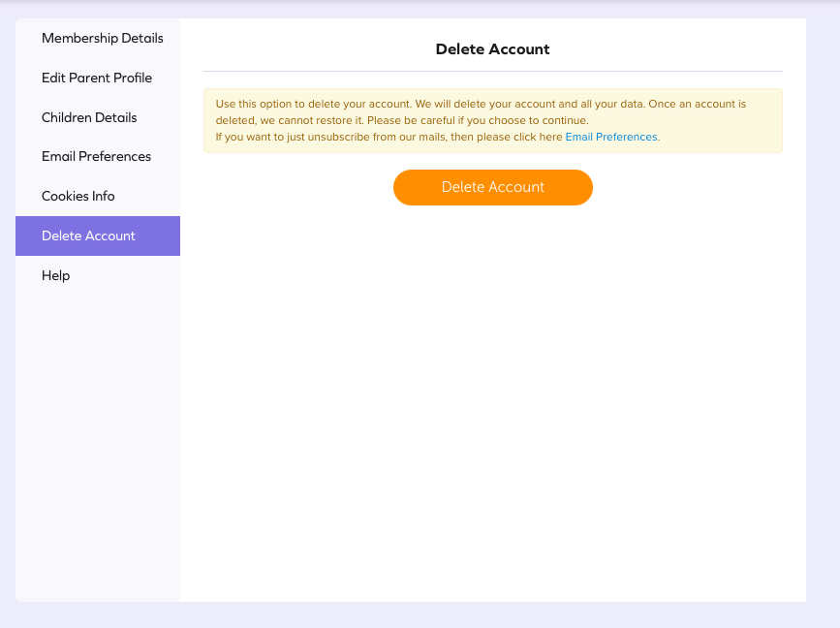Open the unsubscribe Email Preferences link
The width and height of the screenshot is (840, 628).
610,137
